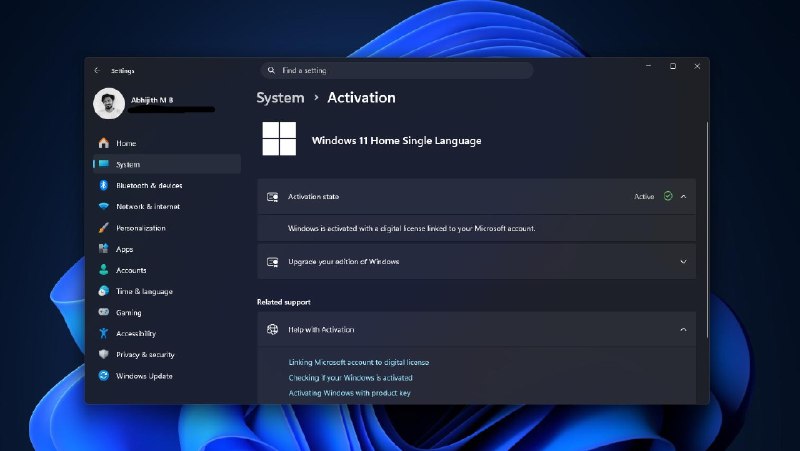Image resolution: width=800 pixels, height=451 pixels.
Task: Open Privacy & security settings
Action: click(167, 354)
